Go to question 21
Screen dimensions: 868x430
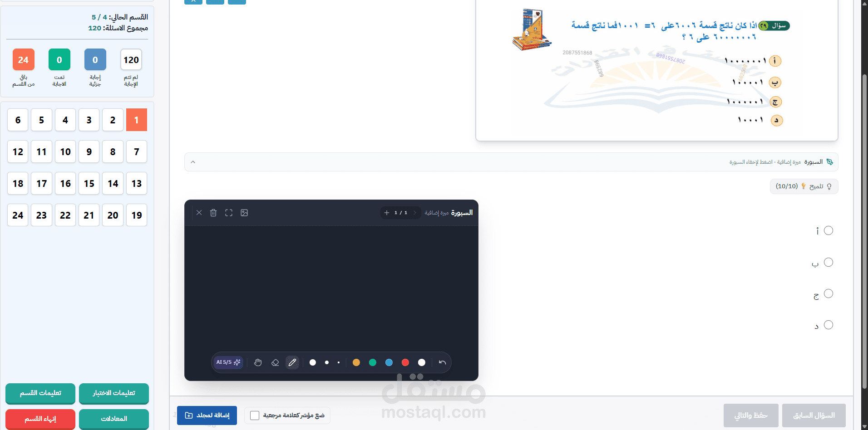click(x=89, y=215)
